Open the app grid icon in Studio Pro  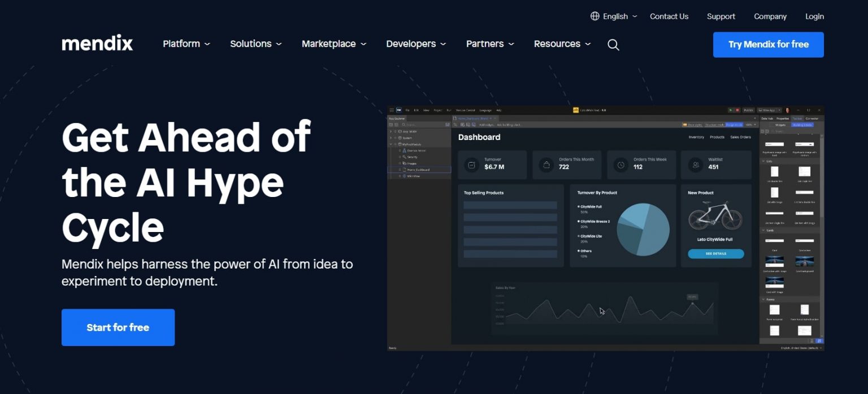(392, 111)
